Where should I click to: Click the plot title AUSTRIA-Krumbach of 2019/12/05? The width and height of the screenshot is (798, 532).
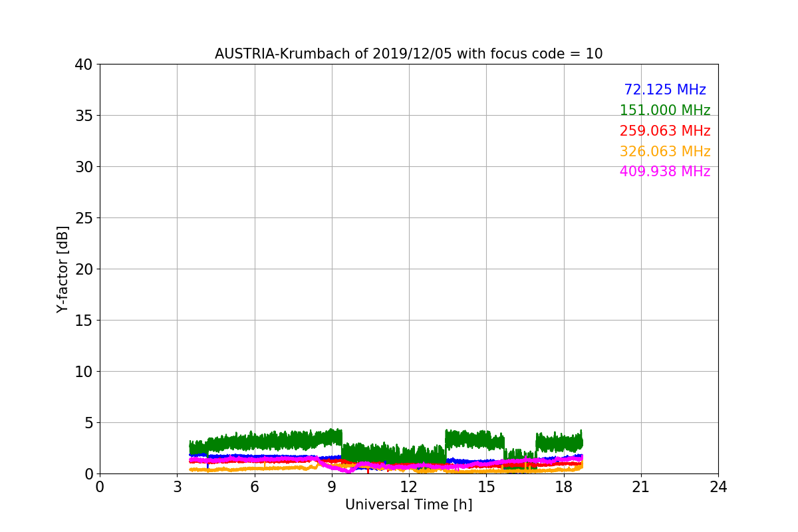[408, 54]
